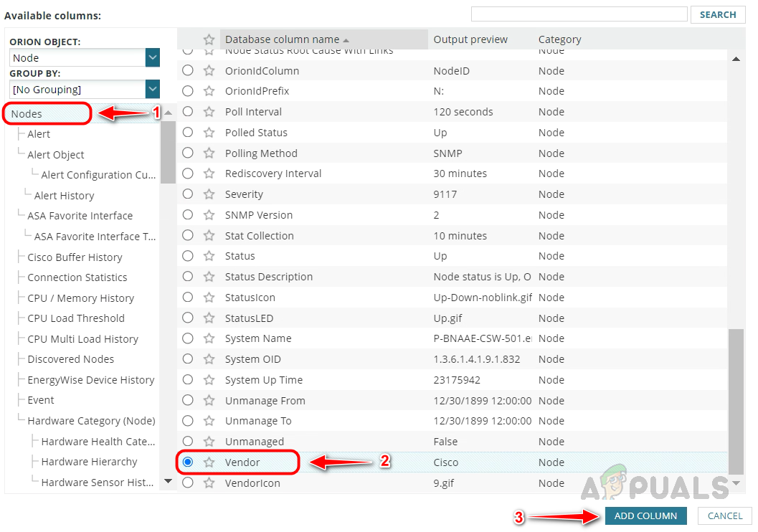Select Hardware Hierarchy tree item
The width and height of the screenshot is (758, 532).
[x=89, y=462]
